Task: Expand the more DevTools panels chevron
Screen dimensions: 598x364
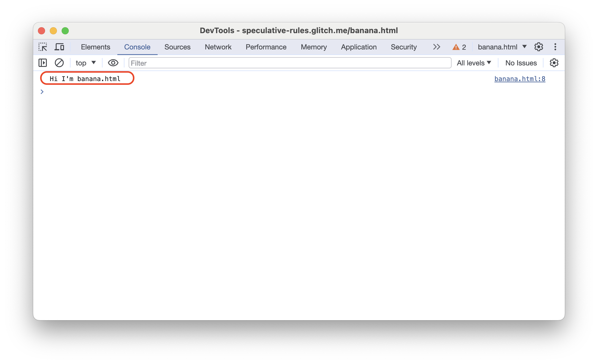Action: (436, 47)
